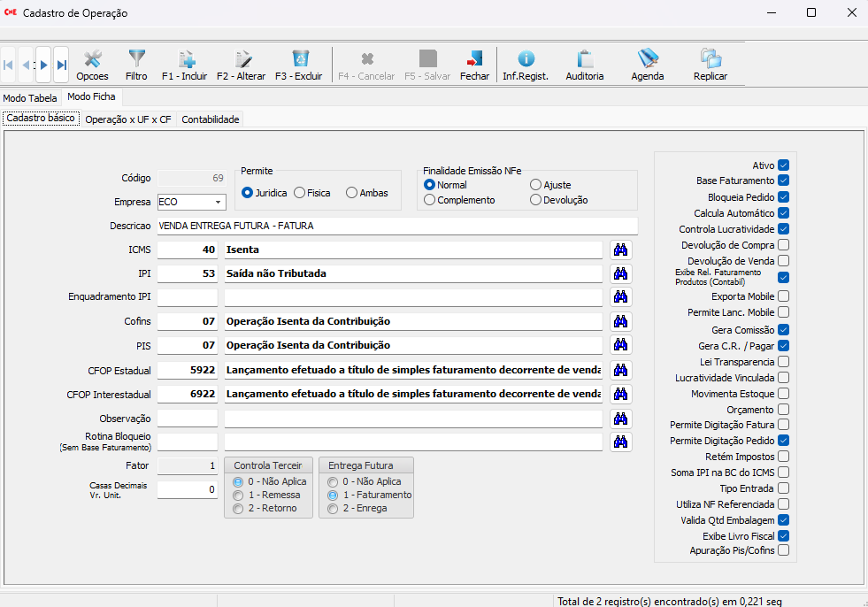The width and height of the screenshot is (868, 607).
Task: Enable the Movimenta Estoque checkbox
Action: 783,394
